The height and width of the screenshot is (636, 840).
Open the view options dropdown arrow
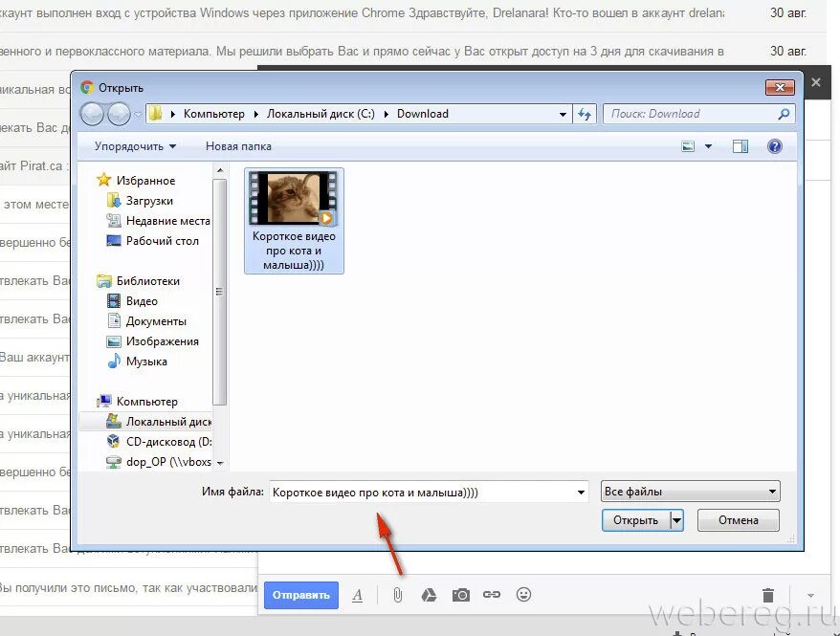pyautogui.click(x=708, y=146)
